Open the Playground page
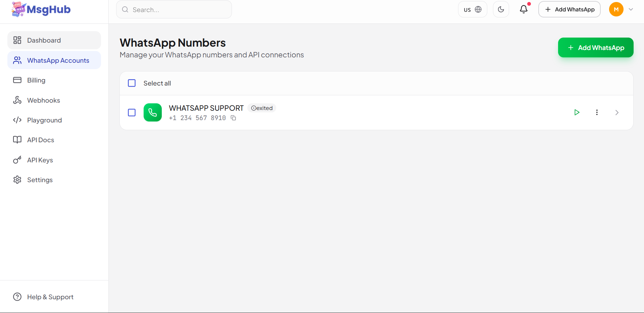The image size is (644, 313). [x=54, y=120]
